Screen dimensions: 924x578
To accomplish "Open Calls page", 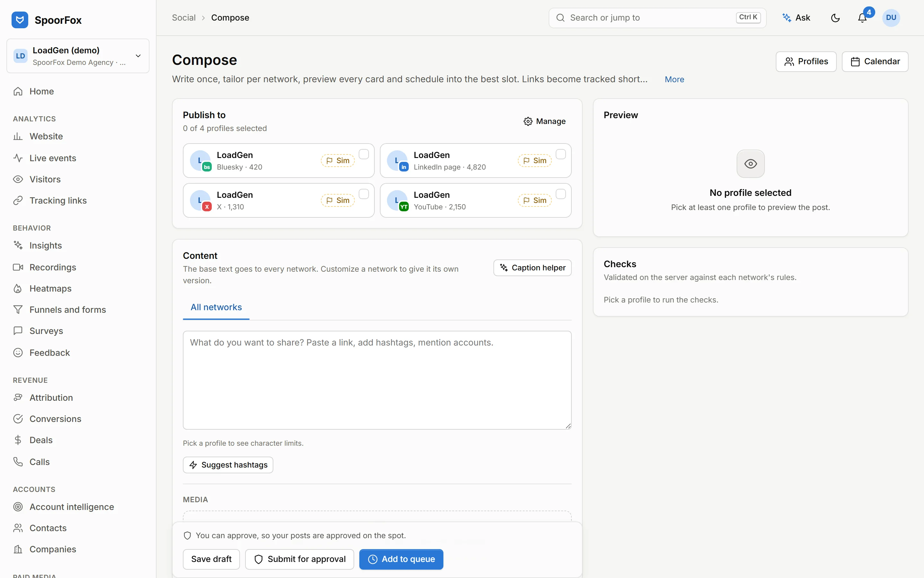I will 78,462.
